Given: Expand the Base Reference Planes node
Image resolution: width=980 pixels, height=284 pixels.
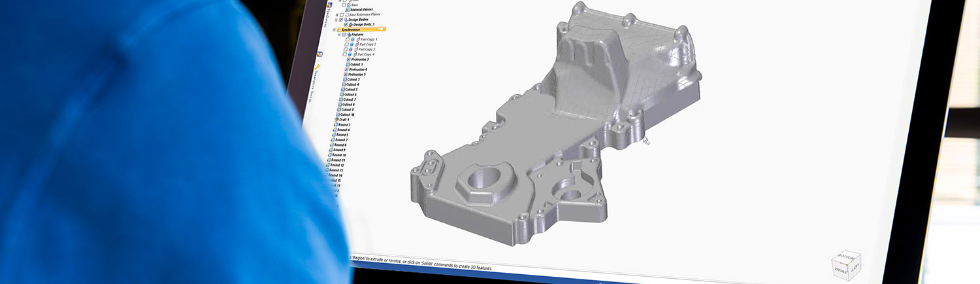Looking at the screenshot, I should point(336,14).
